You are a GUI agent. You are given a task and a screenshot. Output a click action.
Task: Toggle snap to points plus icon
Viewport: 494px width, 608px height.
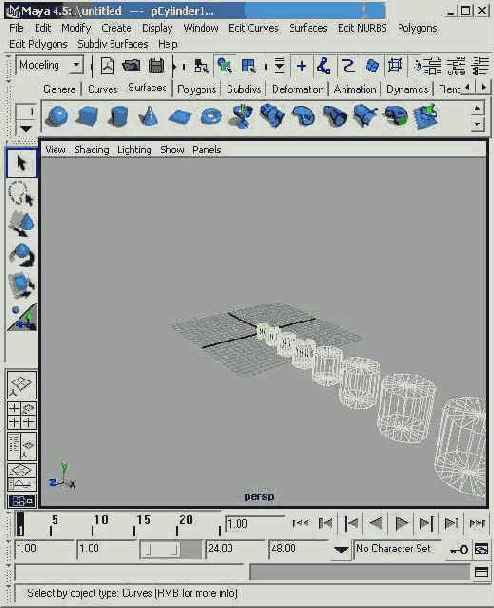pos(301,66)
